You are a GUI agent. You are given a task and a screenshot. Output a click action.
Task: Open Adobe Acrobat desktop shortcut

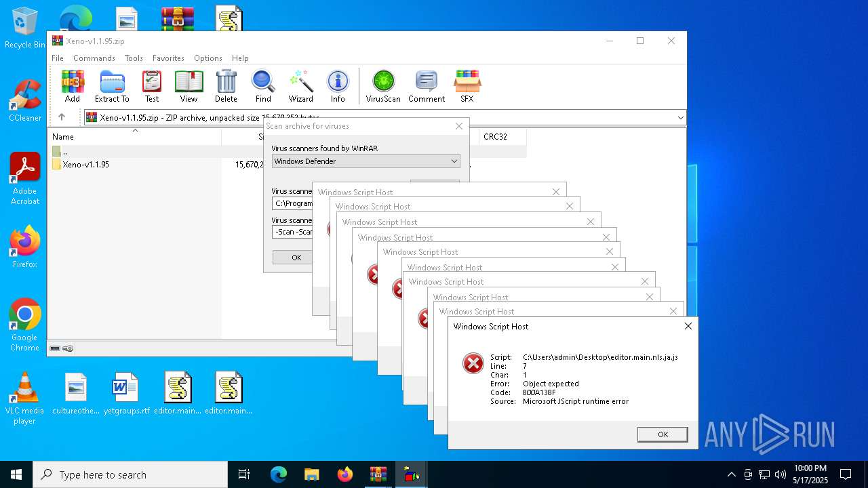click(x=24, y=179)
